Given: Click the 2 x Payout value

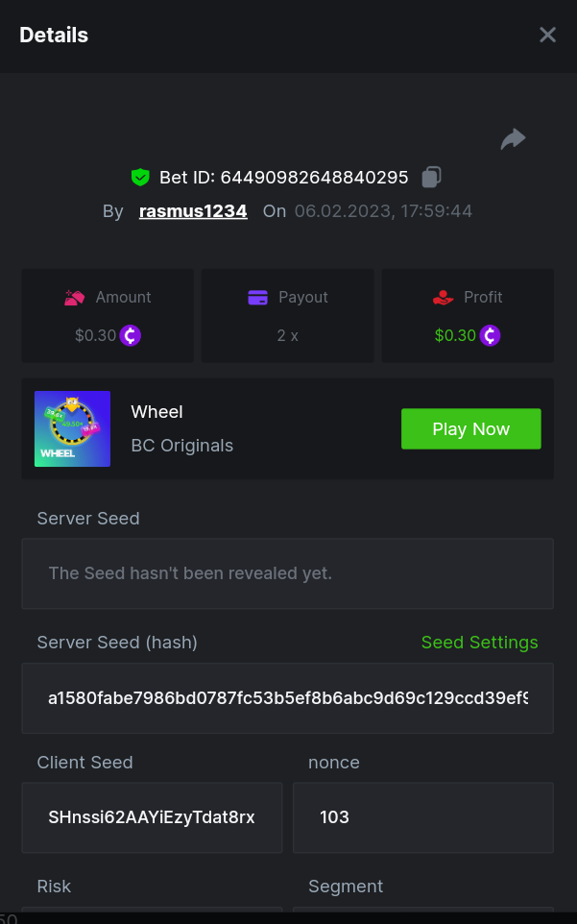Looking at the screenshot, I should point(287,336).
